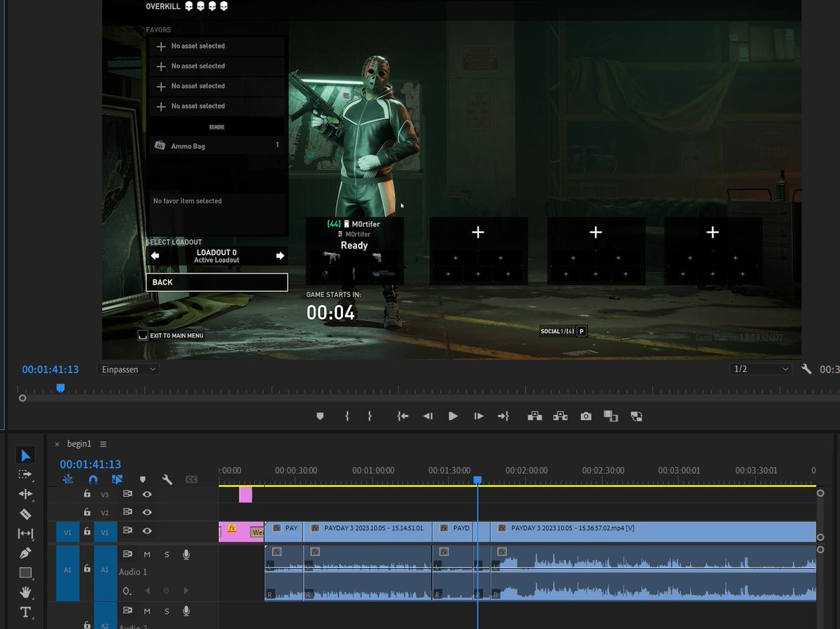This screenshot has width=840, height=629.
Task: Mute the Audio 1 track
Action: [147, 554]
